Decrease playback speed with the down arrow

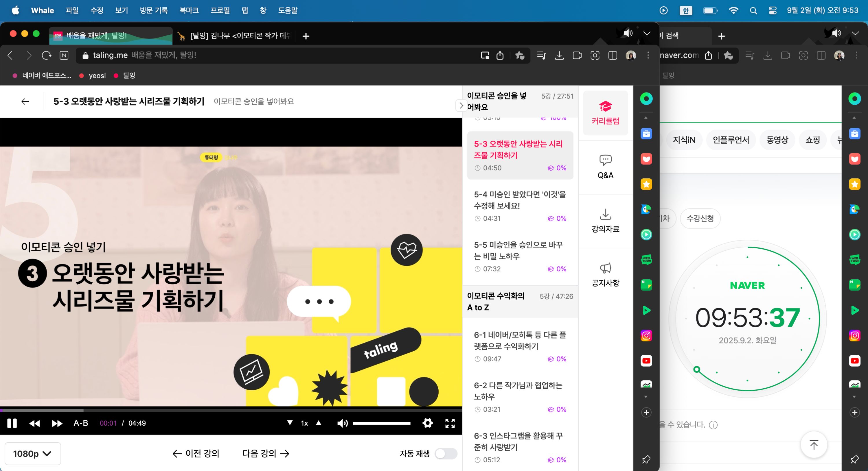[x=289, y=423]
